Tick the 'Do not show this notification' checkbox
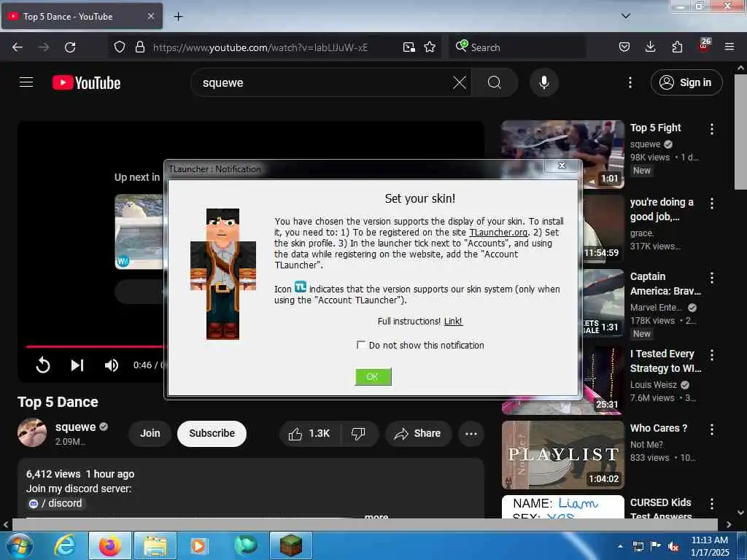 pyautogui.click(x=360, y=345)
